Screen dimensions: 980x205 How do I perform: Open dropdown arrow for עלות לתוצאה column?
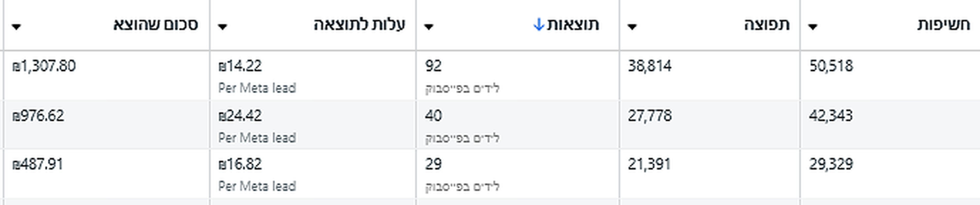pyautogui.click(x=222, y=27)
